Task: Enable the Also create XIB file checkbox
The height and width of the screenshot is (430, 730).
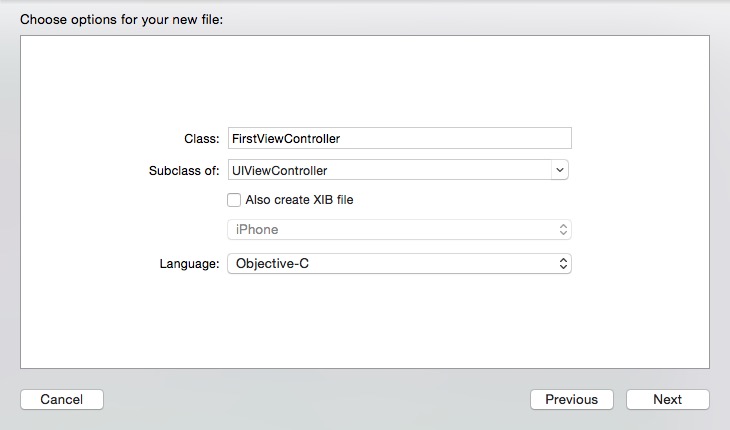Action: pos(234,200)
